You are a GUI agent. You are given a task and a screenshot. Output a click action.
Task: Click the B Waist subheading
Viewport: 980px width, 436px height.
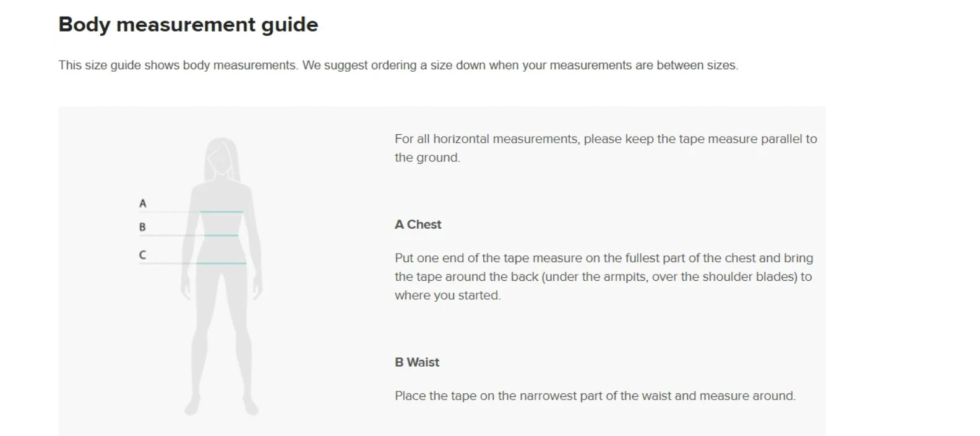[x=417, y=362]
